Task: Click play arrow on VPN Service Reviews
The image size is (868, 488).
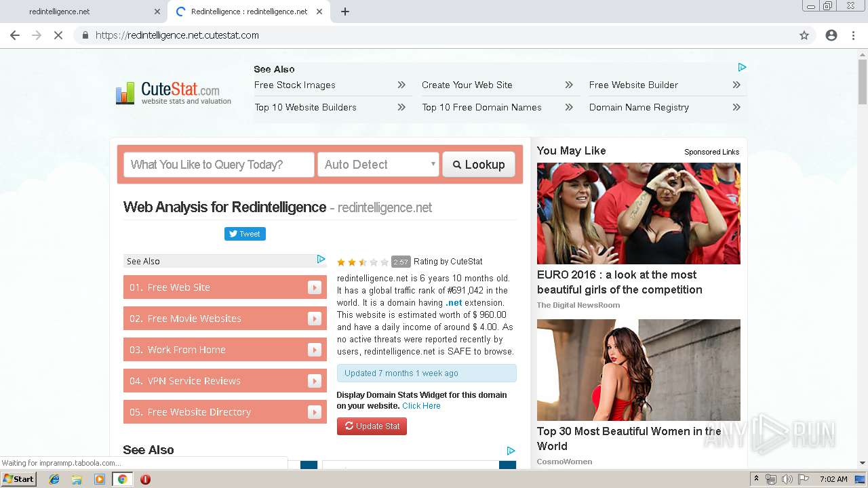Action: coord(315,381)
